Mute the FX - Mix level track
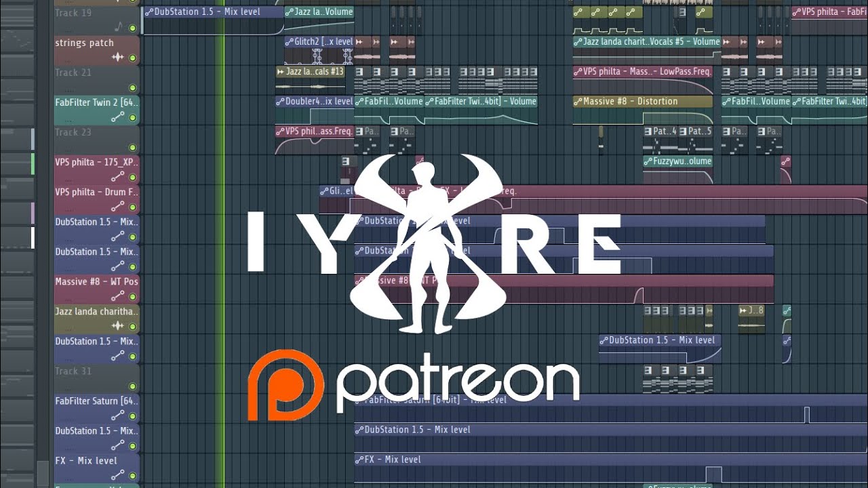The image size is (868, 488). pyautogui.click(x=132, y=476)
